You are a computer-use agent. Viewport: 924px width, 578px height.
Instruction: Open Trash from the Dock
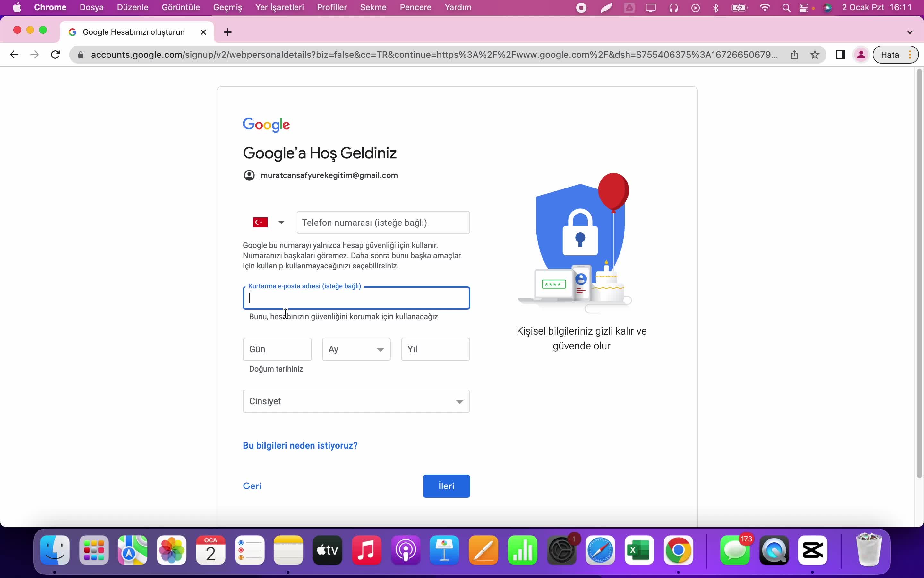[x=869, y=550]
